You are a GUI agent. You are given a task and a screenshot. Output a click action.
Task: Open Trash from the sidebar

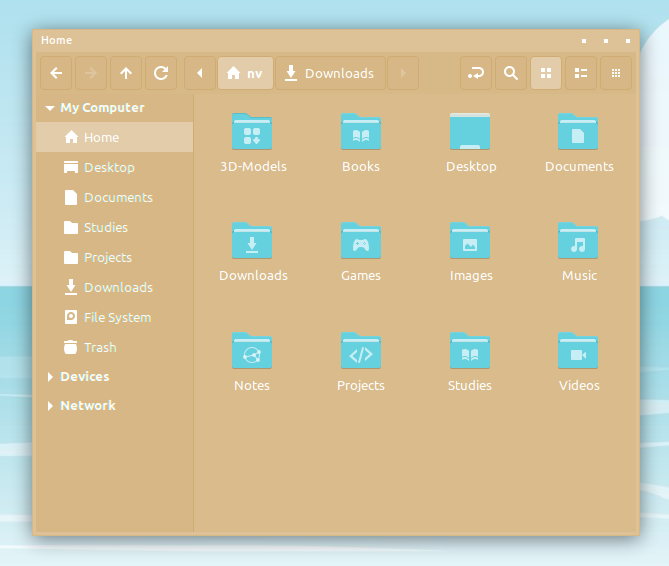click(99, 347)
